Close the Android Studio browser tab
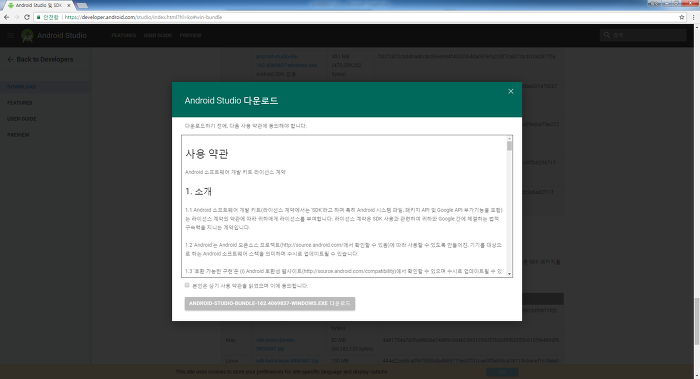700x379 pixels. [x=68, y=5]
